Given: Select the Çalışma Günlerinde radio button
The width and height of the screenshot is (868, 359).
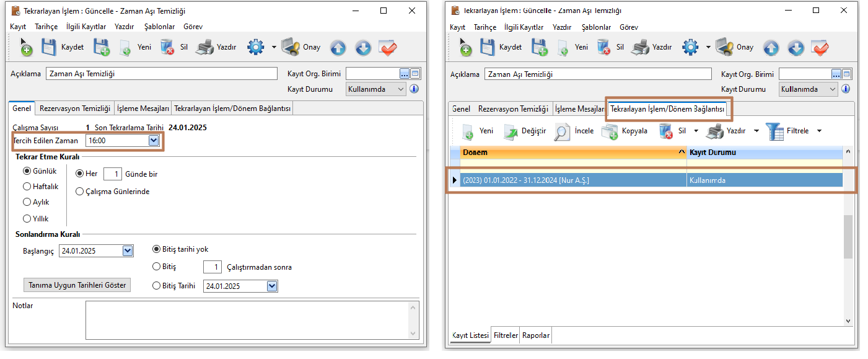Looking at the screenshot, I should click(80, 192).
